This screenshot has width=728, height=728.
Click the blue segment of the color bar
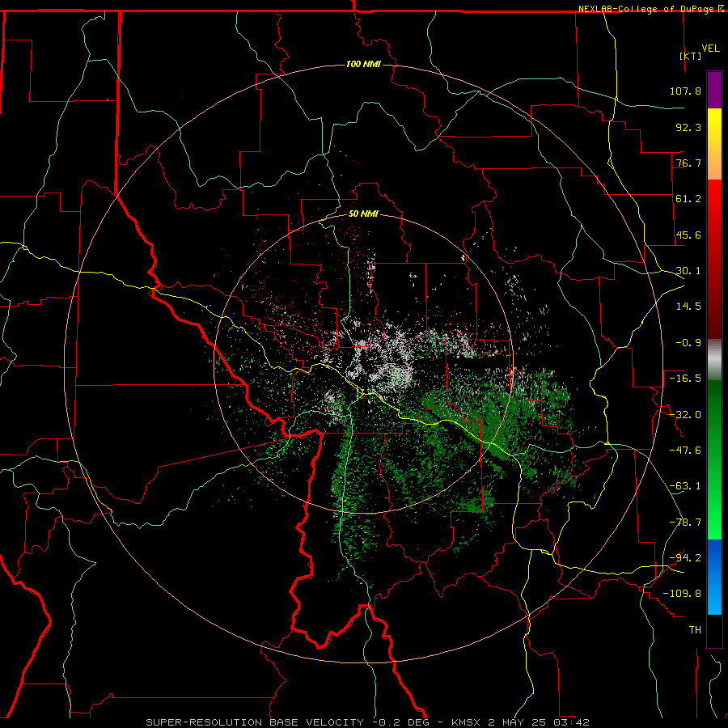pos(714,577)
